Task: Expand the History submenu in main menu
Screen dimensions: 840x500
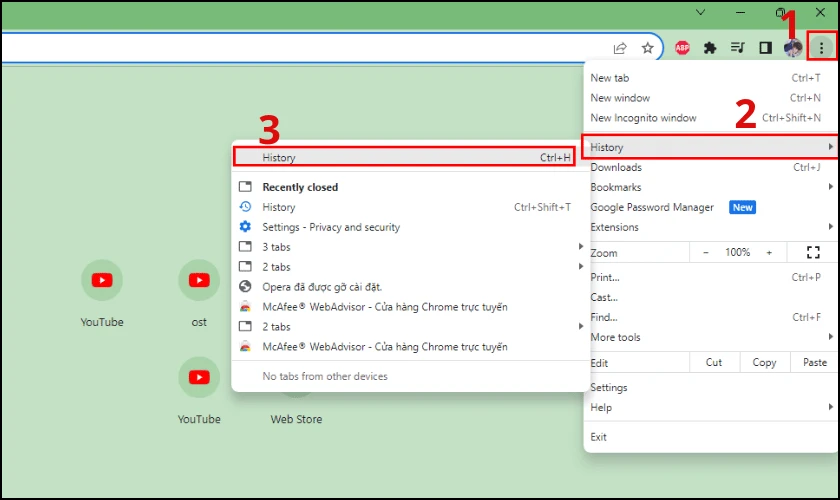Action: click(710, 147)
